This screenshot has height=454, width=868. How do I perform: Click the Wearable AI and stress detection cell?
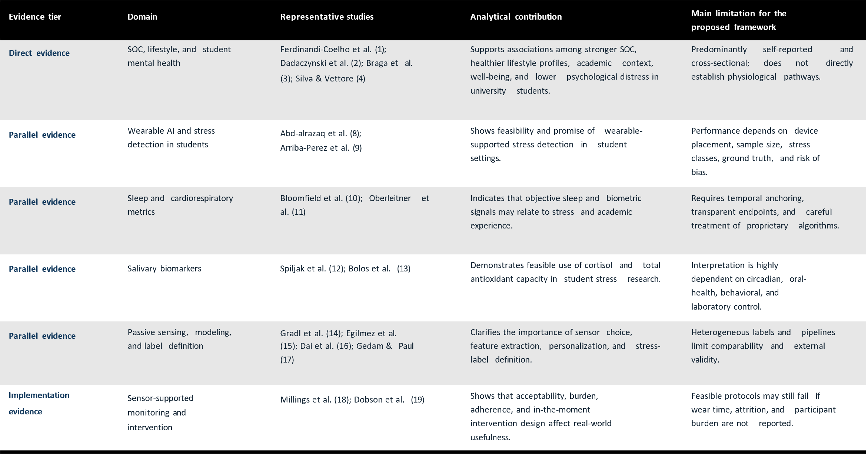pyautogui.click(x=171, y=137)
